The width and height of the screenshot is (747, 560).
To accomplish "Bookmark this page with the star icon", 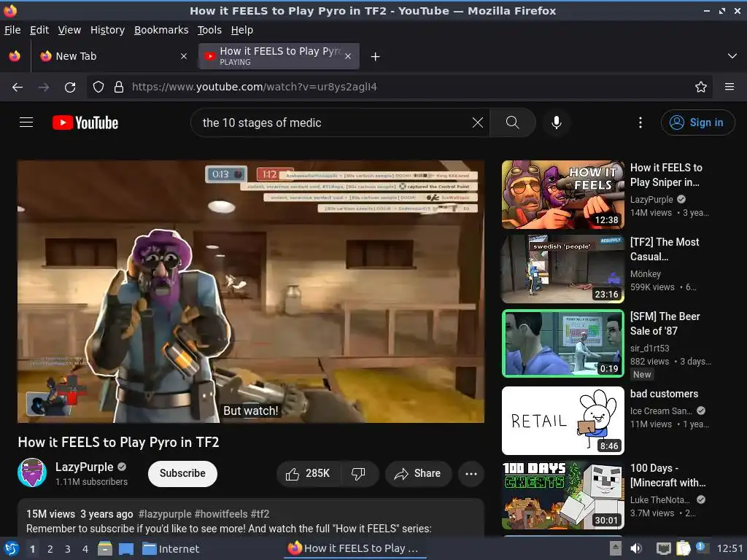I will [700, 87].
